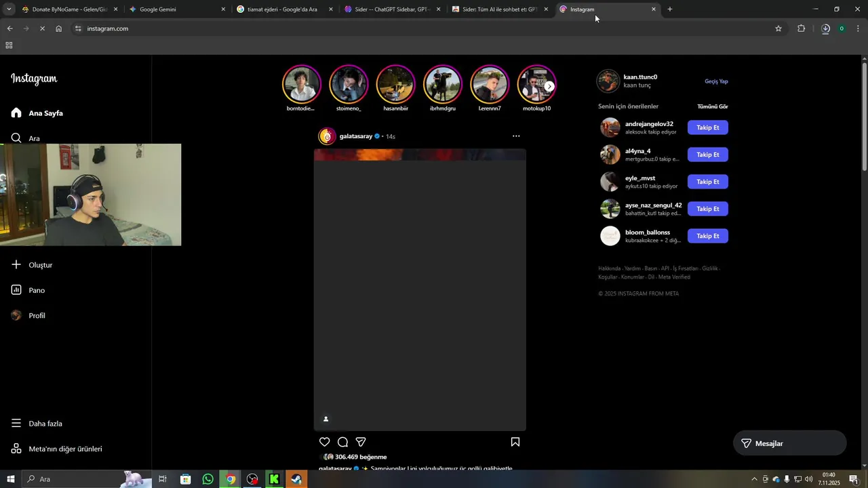Click the instagram.com address bar

tap(427, 28)
